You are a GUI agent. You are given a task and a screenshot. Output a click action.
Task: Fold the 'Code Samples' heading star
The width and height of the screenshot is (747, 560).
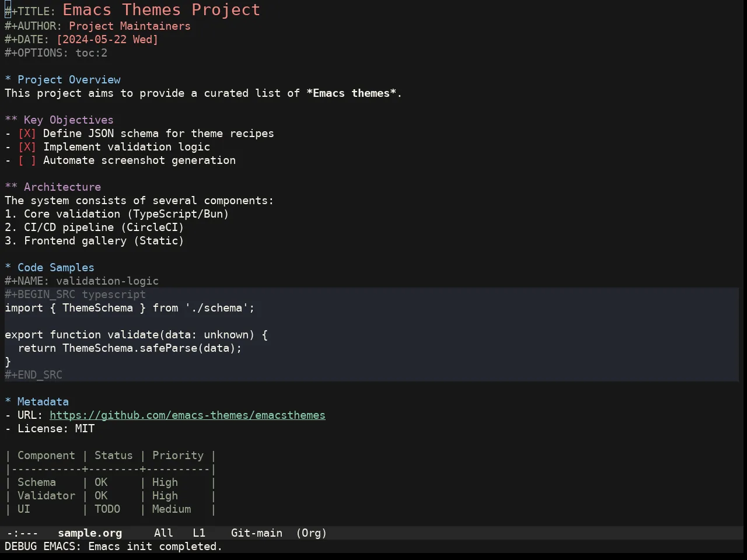pyautogui.click(x=8, y=268)
